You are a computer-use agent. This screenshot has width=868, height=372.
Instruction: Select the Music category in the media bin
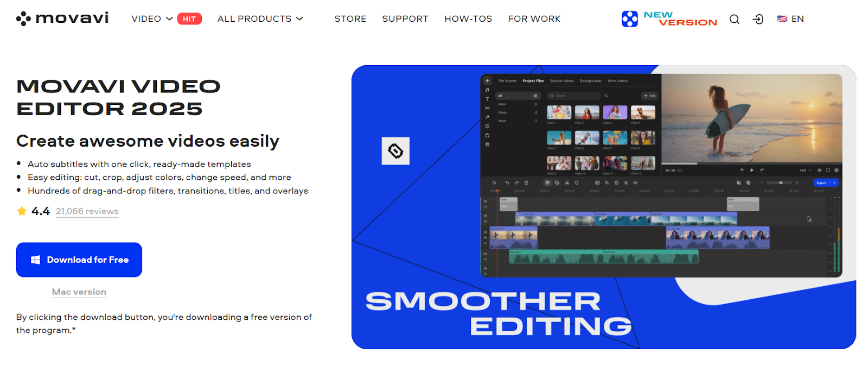517,121
